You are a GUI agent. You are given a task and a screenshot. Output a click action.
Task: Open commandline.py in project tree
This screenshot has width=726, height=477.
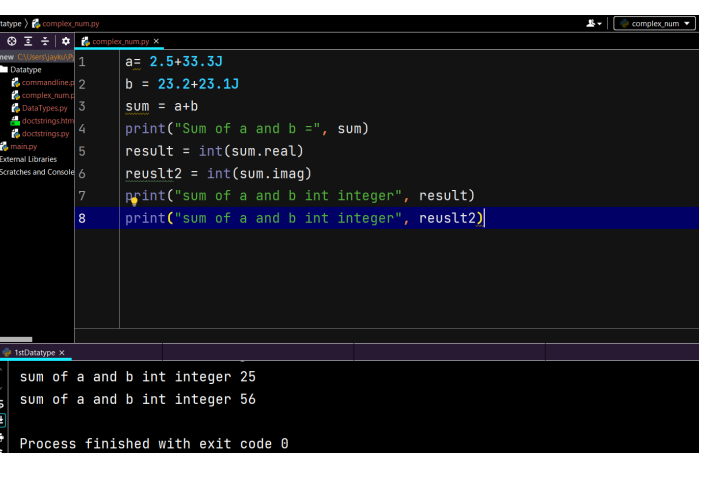point(43,82)
